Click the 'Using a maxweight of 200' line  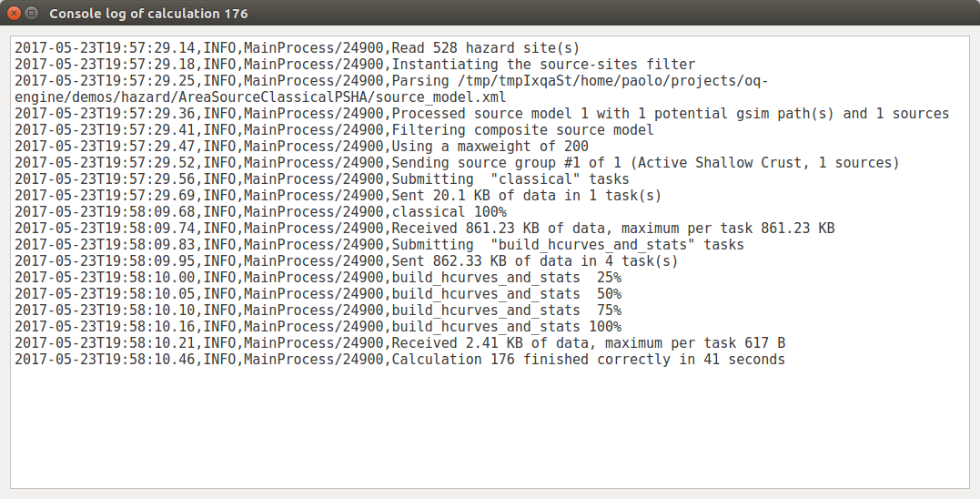point(490,147)
